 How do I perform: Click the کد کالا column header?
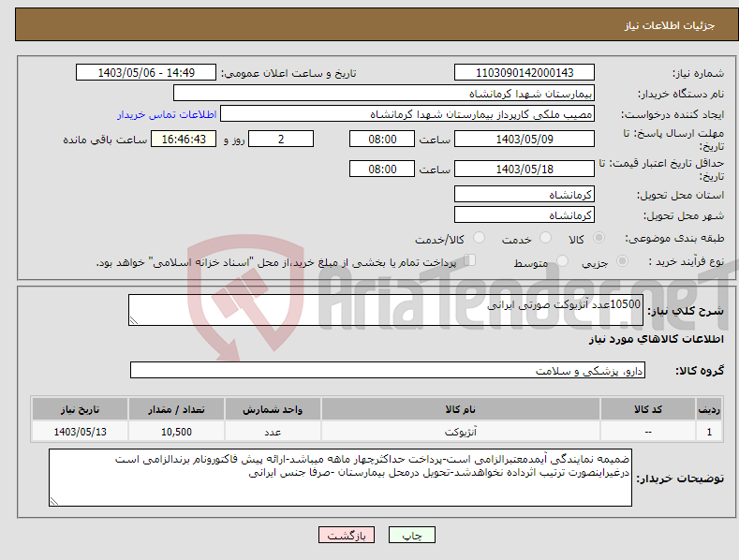pyautogui.click(x=648, y=409)
